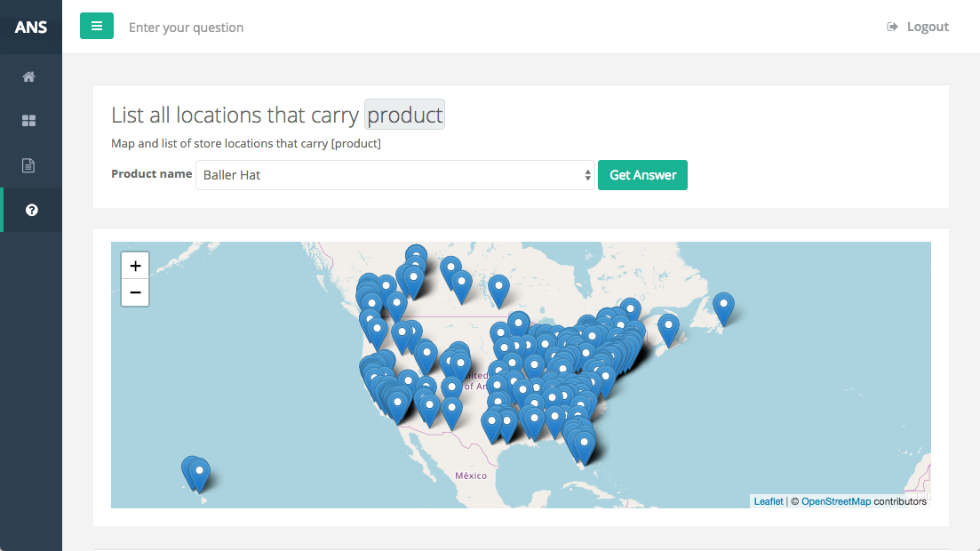
Task: Open the dashboard grid icon in sidebar
Action: click(29, 121)
